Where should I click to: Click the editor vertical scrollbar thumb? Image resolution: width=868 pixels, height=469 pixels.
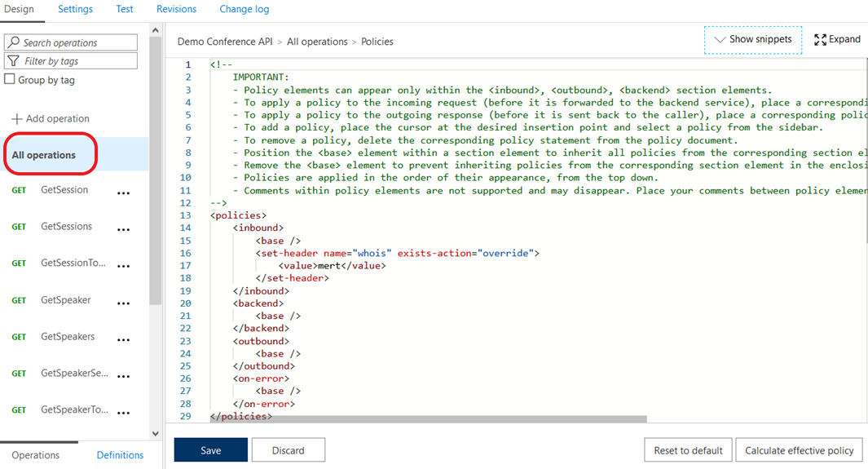click(866, 151)
